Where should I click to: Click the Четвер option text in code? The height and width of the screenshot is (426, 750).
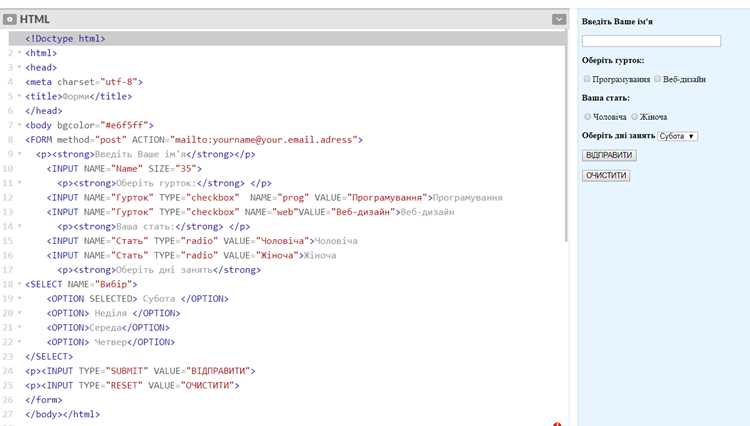tap(110, 342)
